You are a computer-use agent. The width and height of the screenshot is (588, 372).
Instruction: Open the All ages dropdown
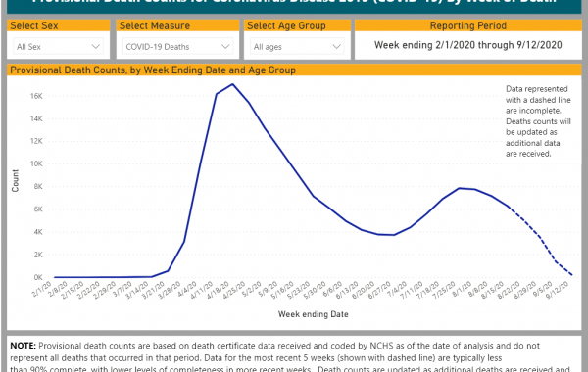[x=297, y=47]
